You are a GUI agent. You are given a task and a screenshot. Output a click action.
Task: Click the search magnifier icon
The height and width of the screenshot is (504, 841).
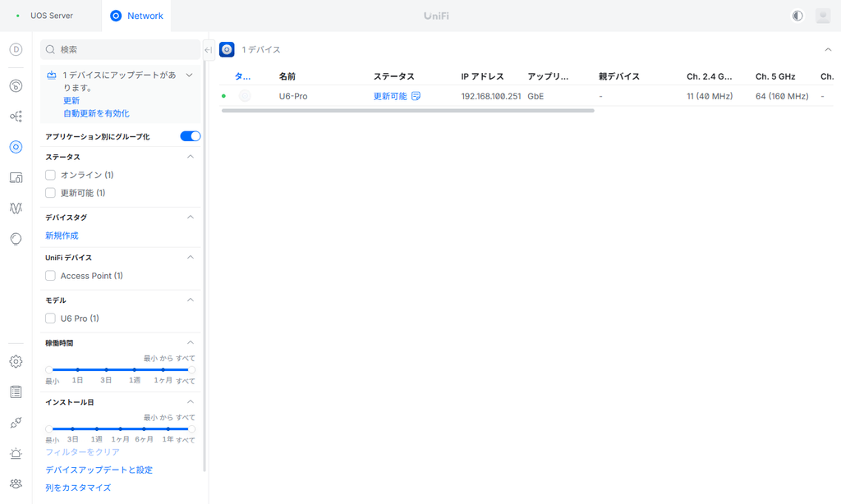pyautogui.click(x=50, y=49)
